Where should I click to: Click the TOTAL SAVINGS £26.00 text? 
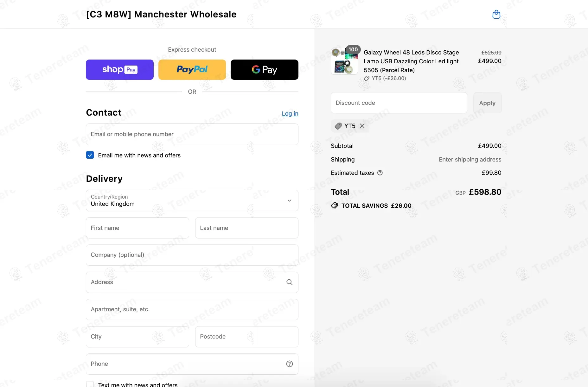point(376,206)
